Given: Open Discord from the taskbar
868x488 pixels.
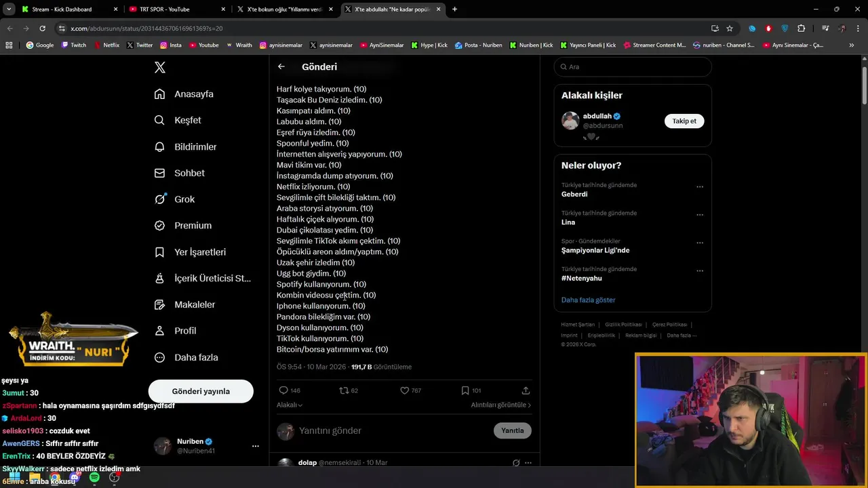Looking at the screenshot, I should click(x=75, y=478).
